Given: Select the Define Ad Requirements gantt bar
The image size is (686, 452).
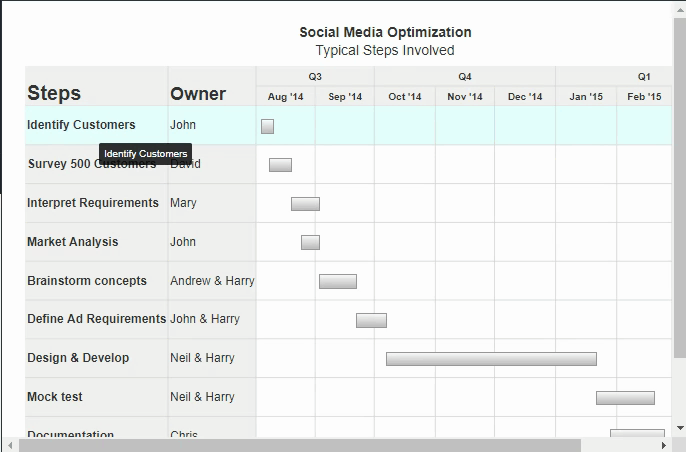Looking at the screenshot, I should pos(371,320).
